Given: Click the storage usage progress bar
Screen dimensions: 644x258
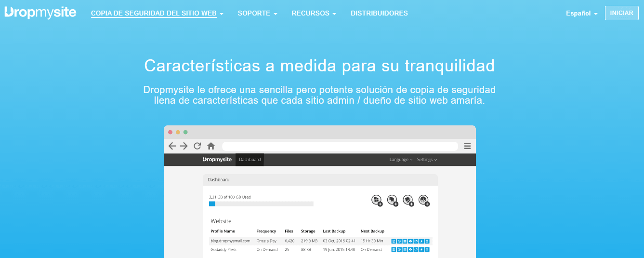Looking at the screenshot, I should click(261, 204).
